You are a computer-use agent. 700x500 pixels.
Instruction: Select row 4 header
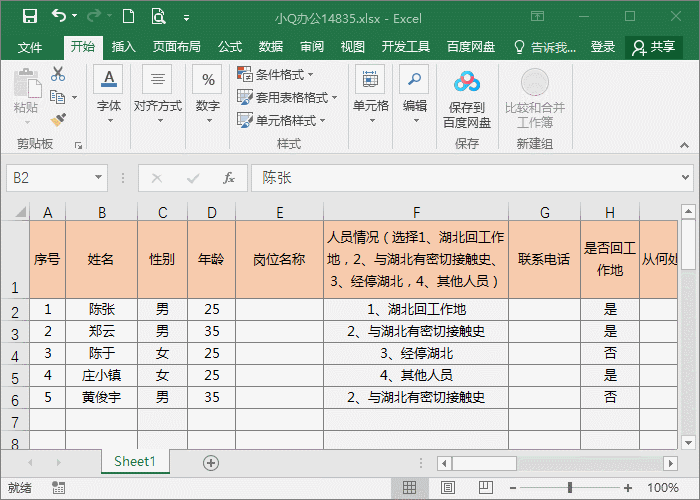point(15,356)
